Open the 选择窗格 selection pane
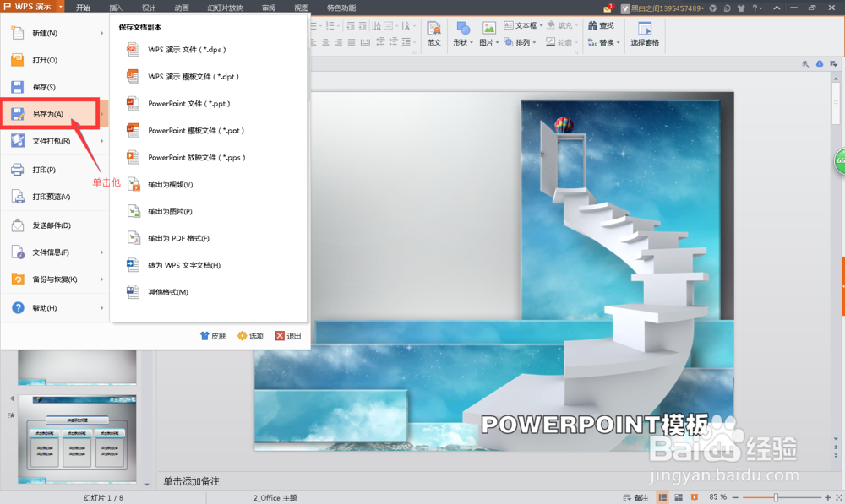Image resolution: width=845 pixels, height=504 pixels. point(645,34)
